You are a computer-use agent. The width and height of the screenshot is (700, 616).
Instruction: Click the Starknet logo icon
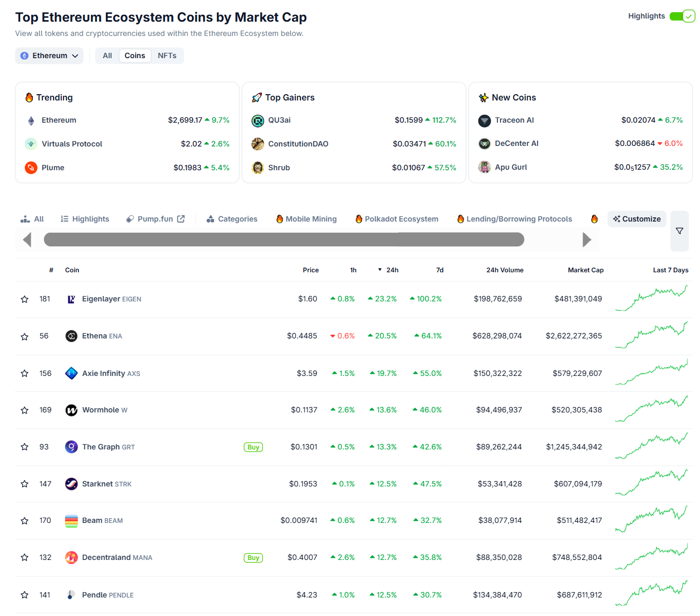click(x=71, y=484)
